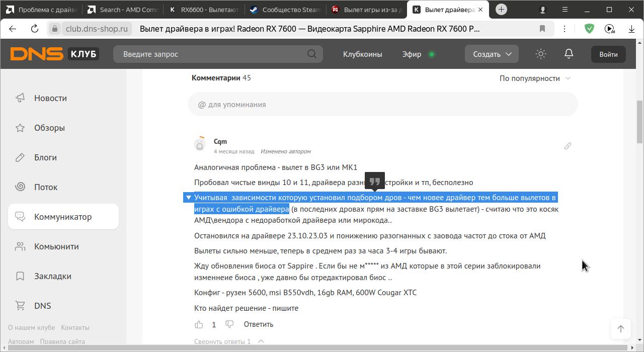Open Cqm user profile name
Viewport: 644px width, 352px height.
[x=220, y=141]
